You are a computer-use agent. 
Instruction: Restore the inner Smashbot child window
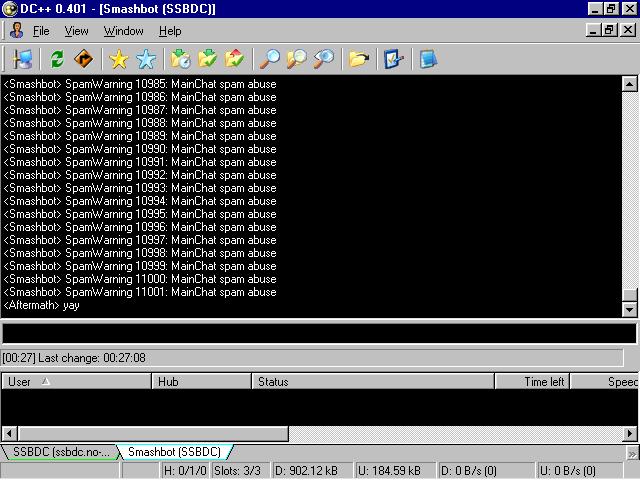pyautogui.click(x=609, y=30)
